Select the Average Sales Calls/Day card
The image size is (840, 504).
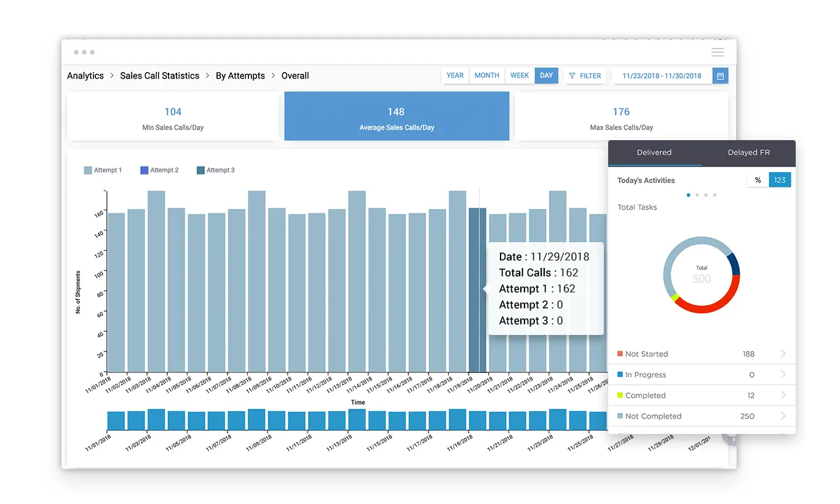coord(397,116)
